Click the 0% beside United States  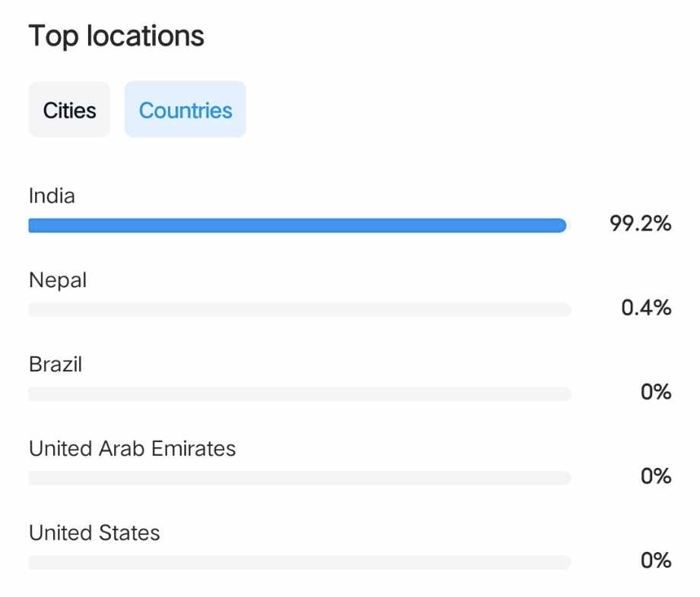click(656, 561)
